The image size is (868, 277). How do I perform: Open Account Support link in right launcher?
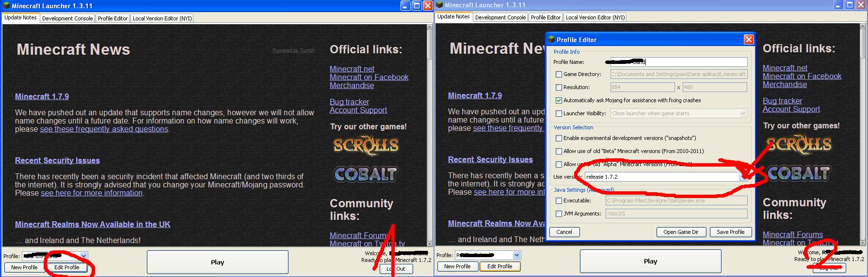[x=791, y=109]
